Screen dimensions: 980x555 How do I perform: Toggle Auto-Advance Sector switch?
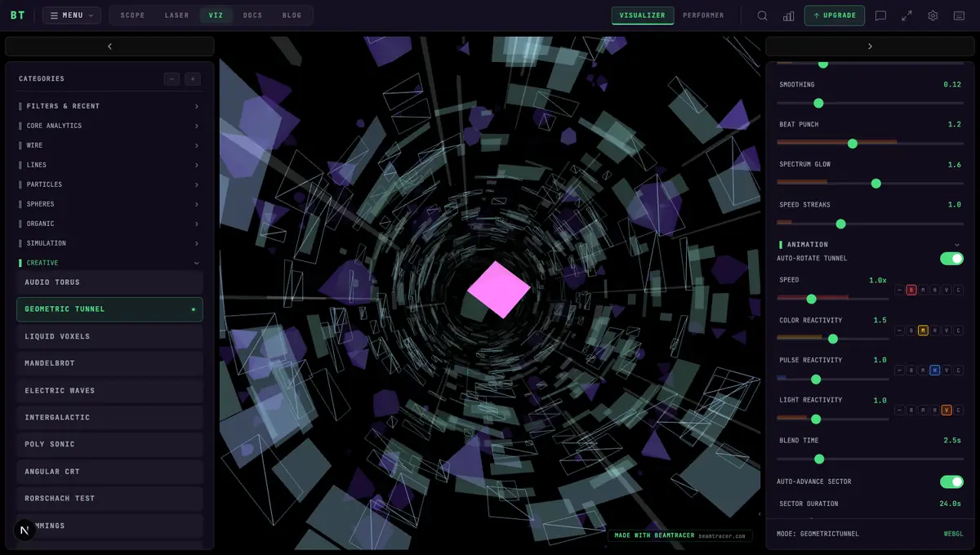click(951, 482)
